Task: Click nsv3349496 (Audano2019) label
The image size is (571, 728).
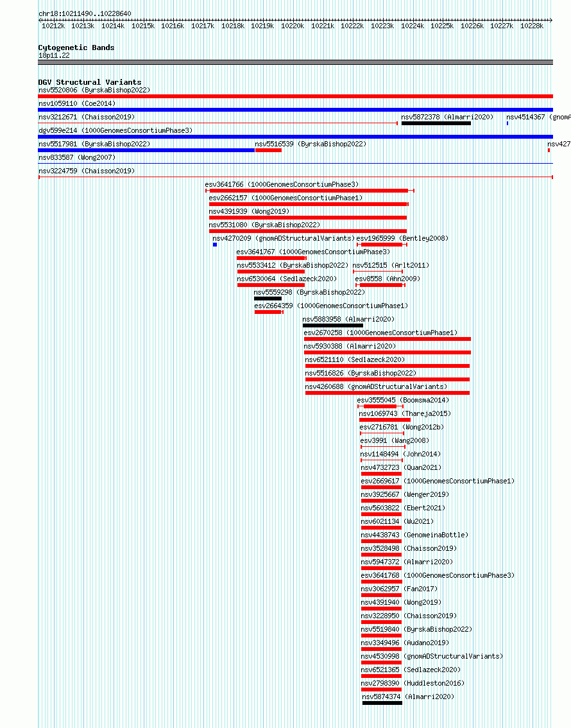Action: pos(405,642)
